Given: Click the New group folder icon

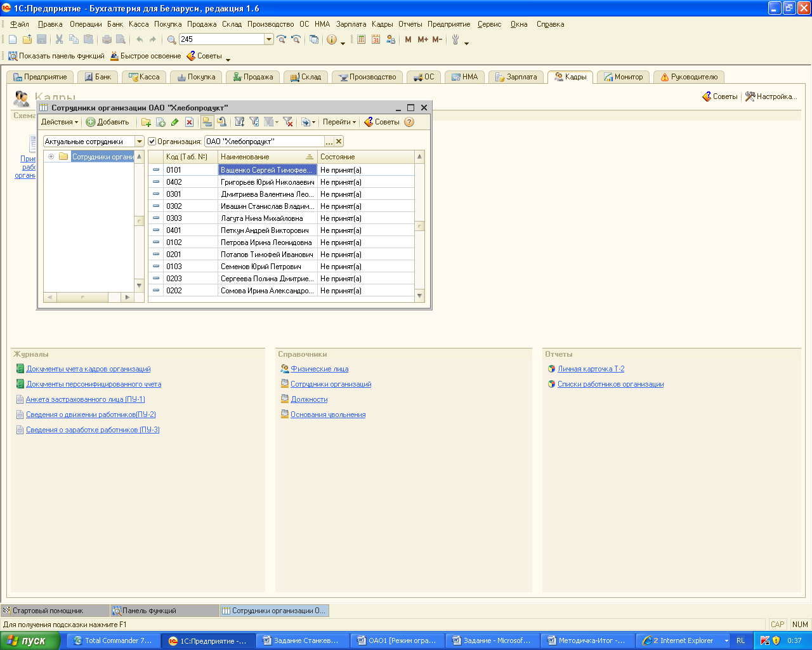Looking at the screenshot, I should 146,122.
